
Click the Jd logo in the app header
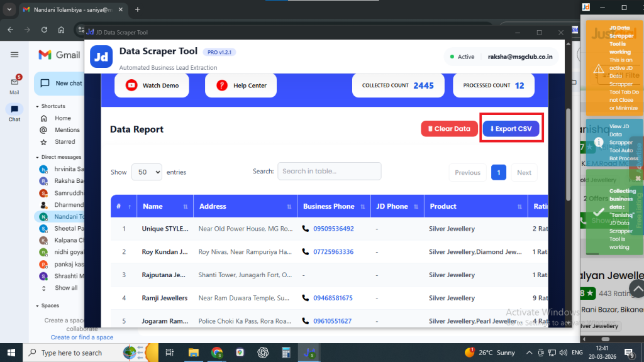pos(101,57)
